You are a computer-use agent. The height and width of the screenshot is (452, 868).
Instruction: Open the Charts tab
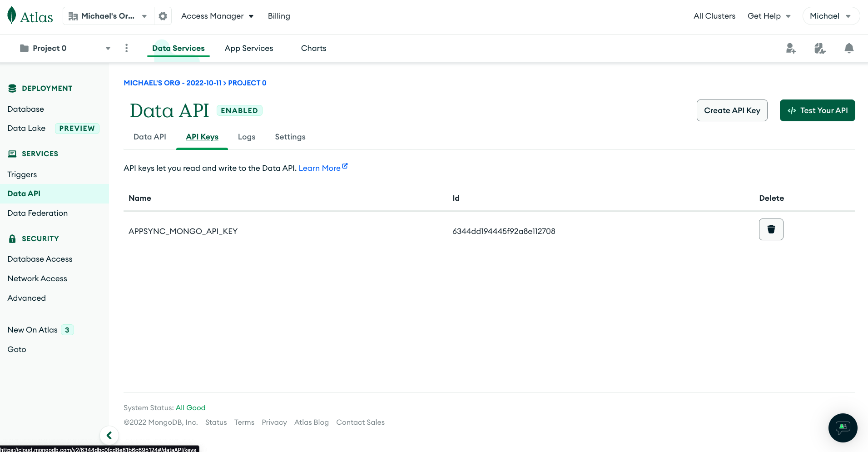314,48
